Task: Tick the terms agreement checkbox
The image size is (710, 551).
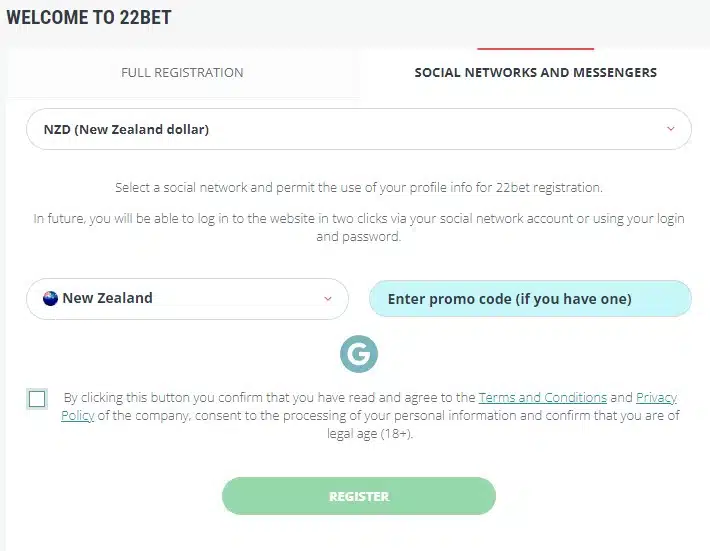Action: tap(37, 399)
